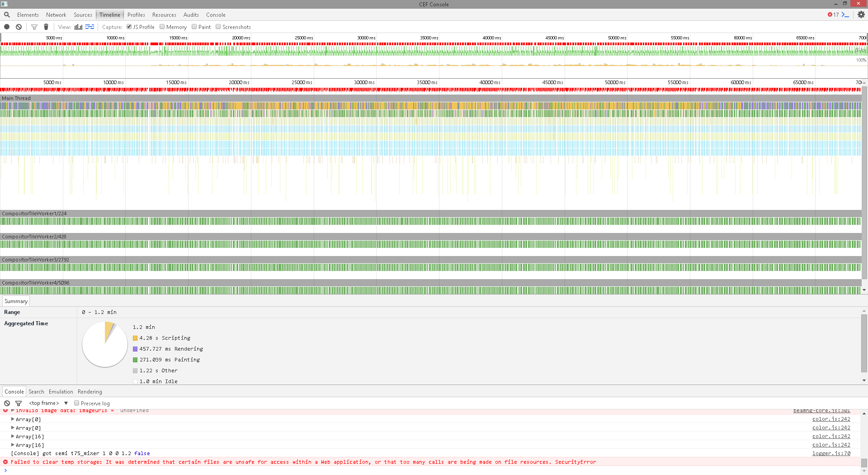Image resolution: width=868 pixels, height=475 pixels.
Task: Toggle the JS Profile capture checkbox
Action: (x=129, y=27)
